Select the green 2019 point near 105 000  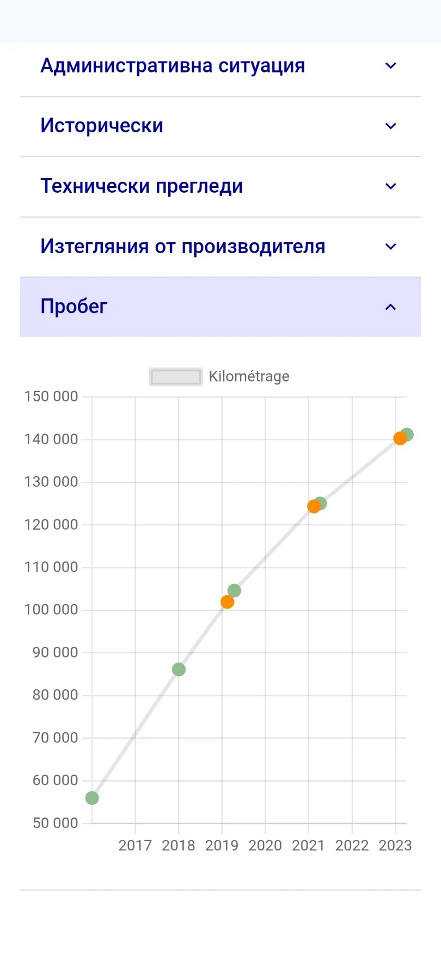234,591
